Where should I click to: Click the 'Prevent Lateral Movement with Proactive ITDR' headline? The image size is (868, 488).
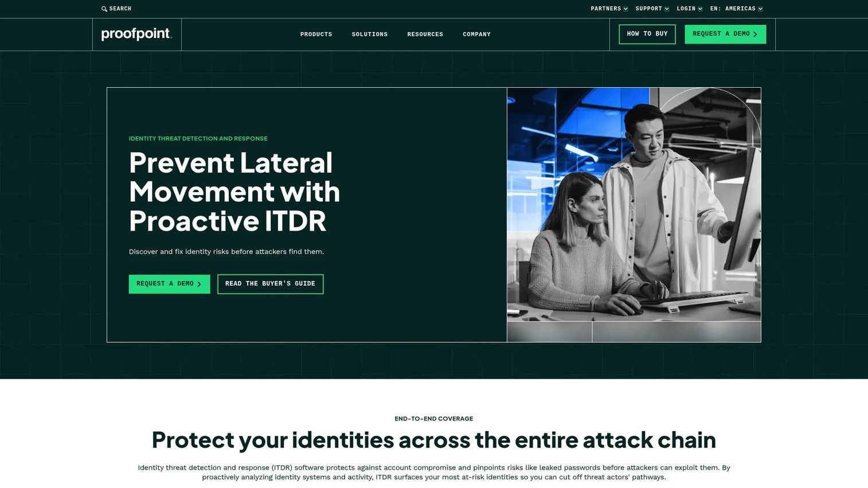(234, 192)
